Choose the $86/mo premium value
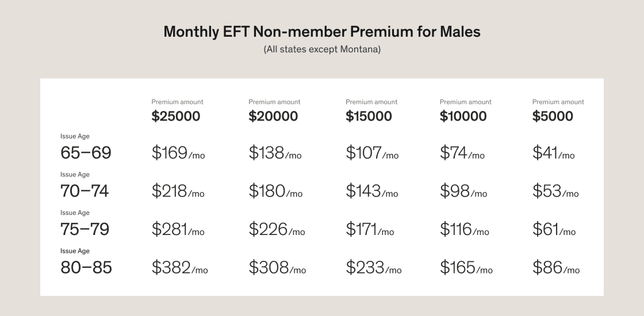 coord(555,268)
